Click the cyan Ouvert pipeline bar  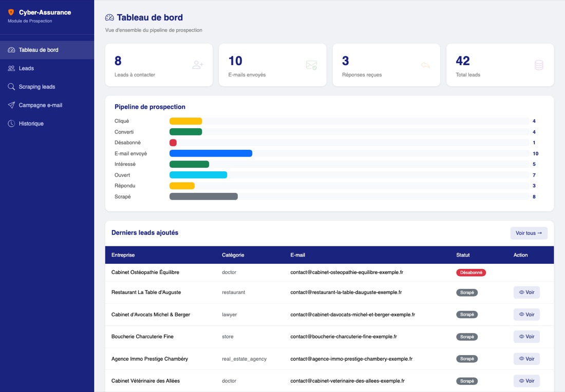(198, 175)
